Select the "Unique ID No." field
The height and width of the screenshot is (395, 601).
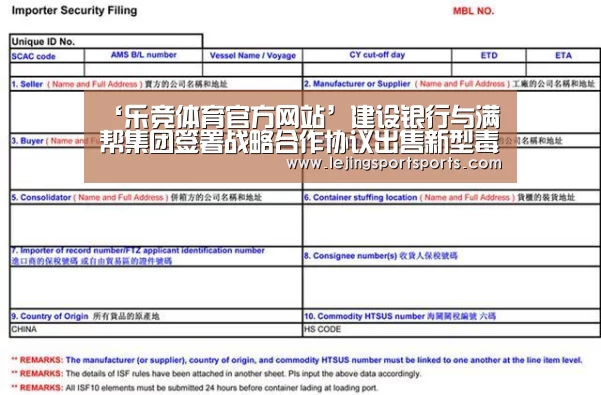pyautogui.click(x=106, y=41)
